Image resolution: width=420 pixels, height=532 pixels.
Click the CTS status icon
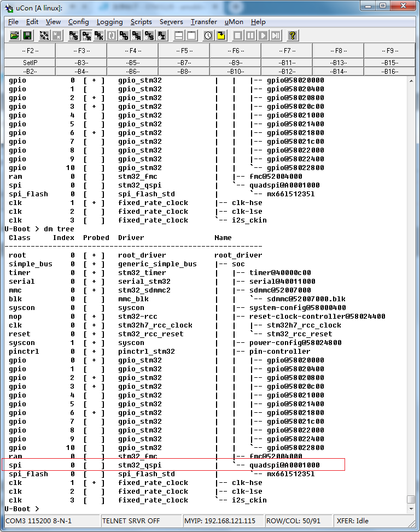click(149, 36)
